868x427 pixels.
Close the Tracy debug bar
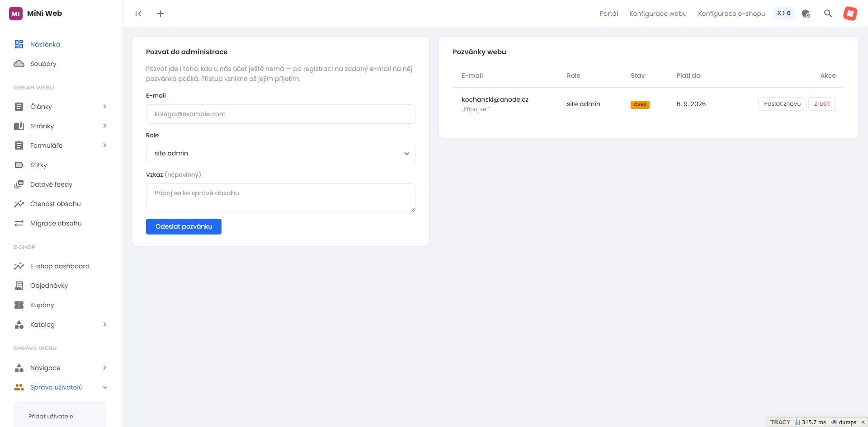[x=863, y=422]
